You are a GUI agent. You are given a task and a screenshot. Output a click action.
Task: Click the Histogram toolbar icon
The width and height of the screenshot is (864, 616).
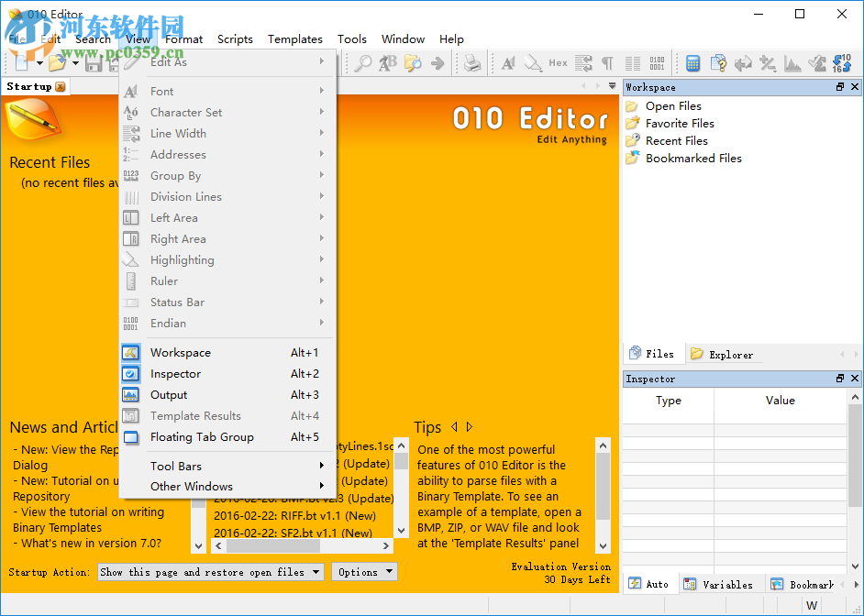coord(792,63)
